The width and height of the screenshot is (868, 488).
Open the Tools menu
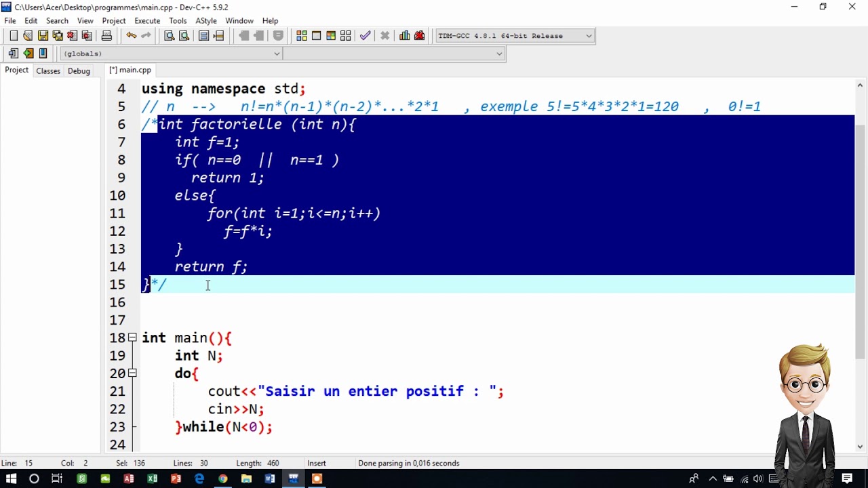pos(178,21)
